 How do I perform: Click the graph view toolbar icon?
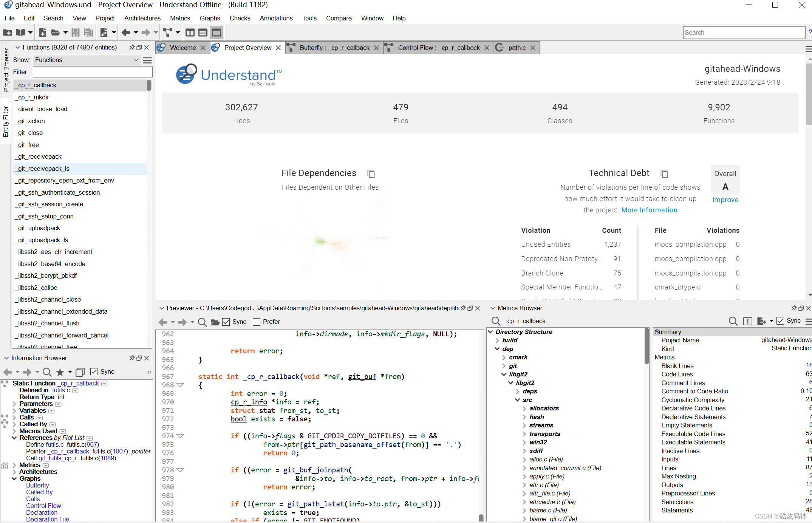tap(168, 32)
